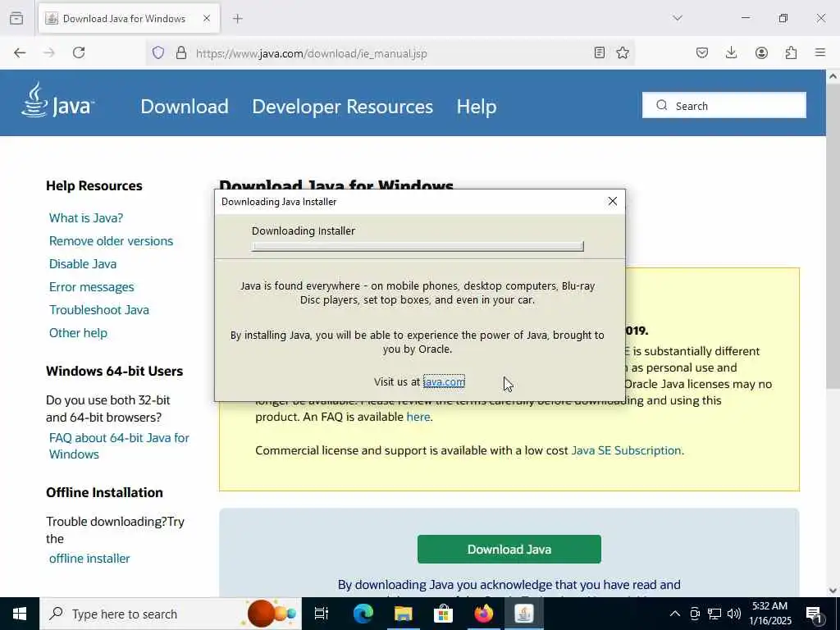Image resolution: width=840 pixels, height=630 pixels.
Task: Open Windows Start menu
Action: tap(20, 614)
